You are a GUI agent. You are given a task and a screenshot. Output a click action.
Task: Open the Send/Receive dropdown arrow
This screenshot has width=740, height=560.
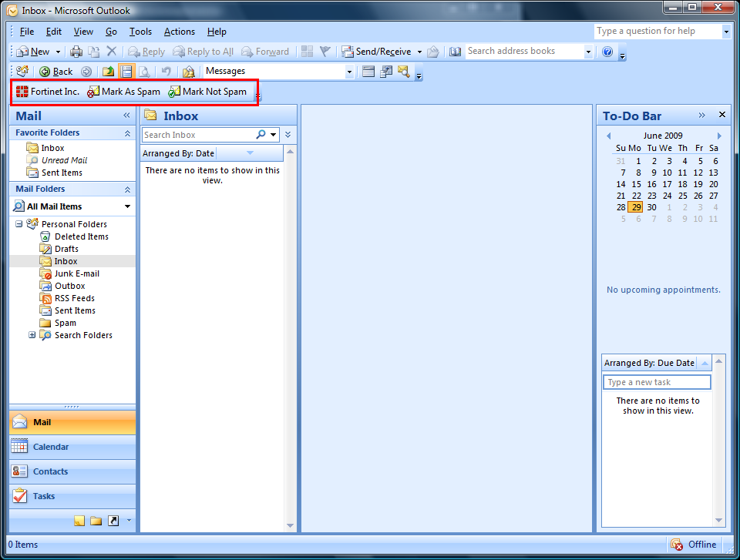(x=419, y=52)
